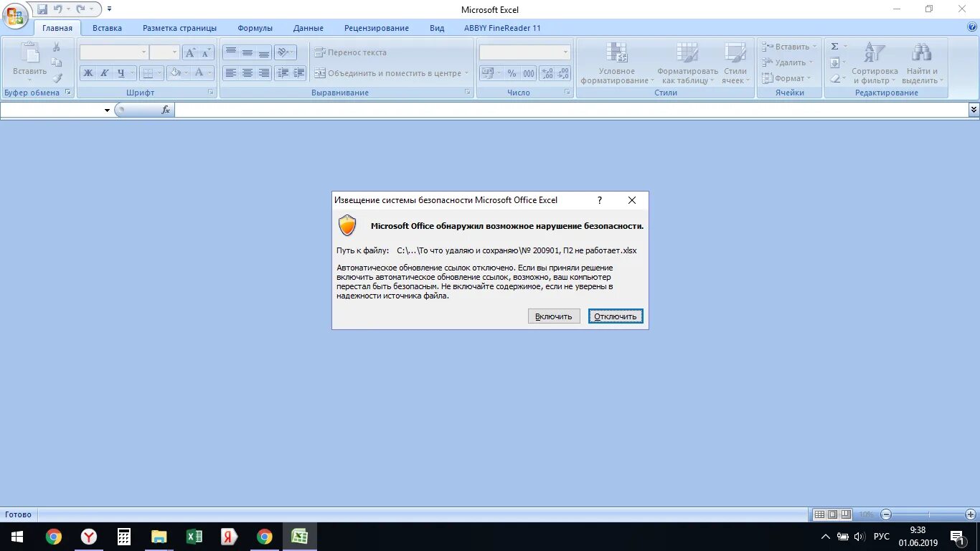Image resolution: width=980 pixels, height=551 pixels.
Task: Click the Comma Style (000) icon
Action: tap(528, 73)
